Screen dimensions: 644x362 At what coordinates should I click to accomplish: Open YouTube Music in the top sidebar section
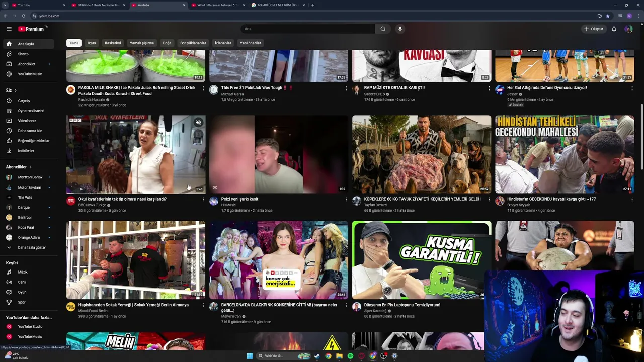pos(28,74)
